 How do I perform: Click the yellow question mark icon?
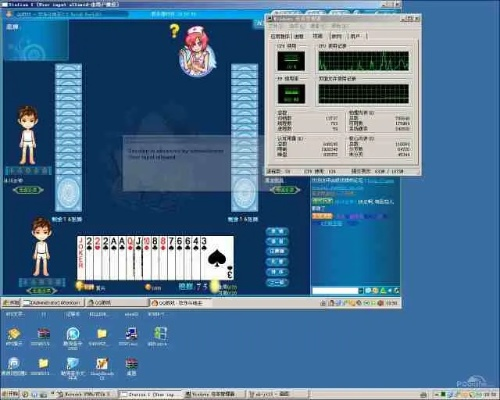(x=174, y=31)
